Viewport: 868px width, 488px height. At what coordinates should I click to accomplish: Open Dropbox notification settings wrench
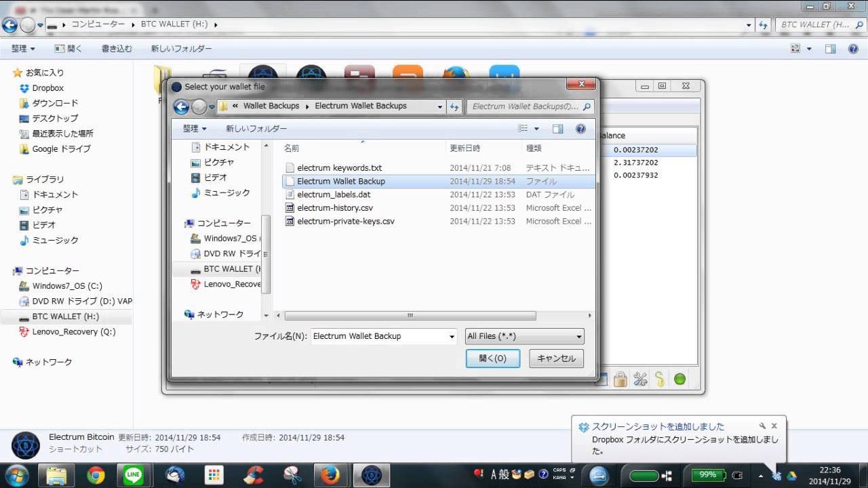point(762,426)
